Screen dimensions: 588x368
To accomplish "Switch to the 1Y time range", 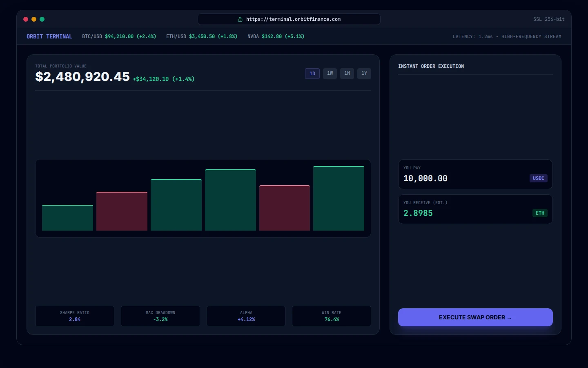I will [x=364, y=74].
